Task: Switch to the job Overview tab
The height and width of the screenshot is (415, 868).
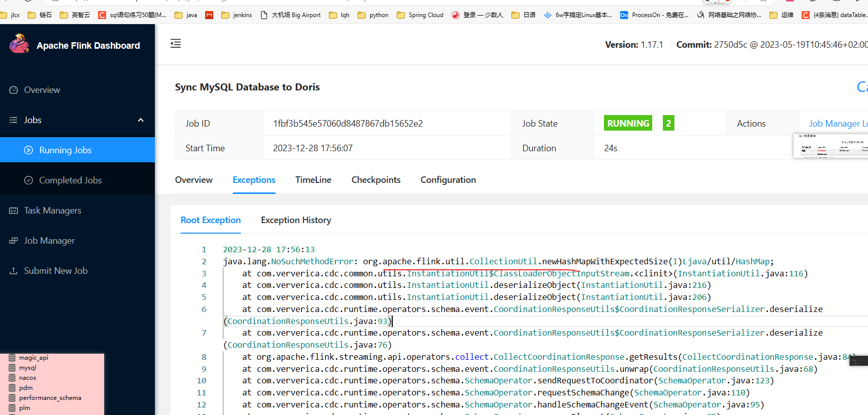Action: pyautogui.click(x=194, y=180)
